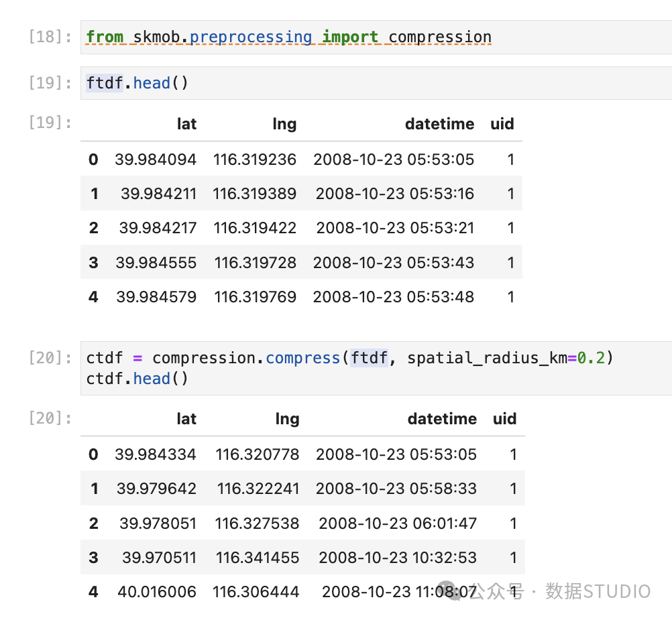This screenshot has height=618, width=672.
Task: Click spatial_radius_km parameter name in code
Action: point(487,358)
